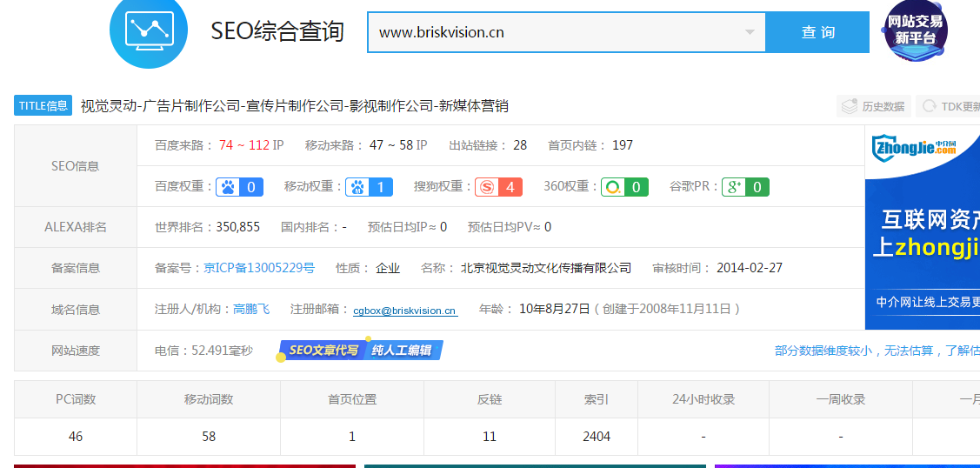This screenshot has height=468, width=980.
Task: Open 历史数据 history data button
Action: [x=874, y=106]
